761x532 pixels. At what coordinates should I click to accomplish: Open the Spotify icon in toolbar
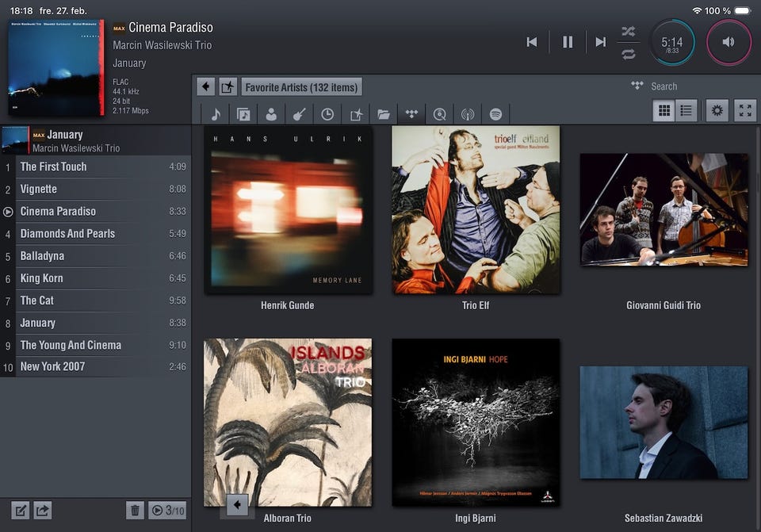click(x=495, y=114)
